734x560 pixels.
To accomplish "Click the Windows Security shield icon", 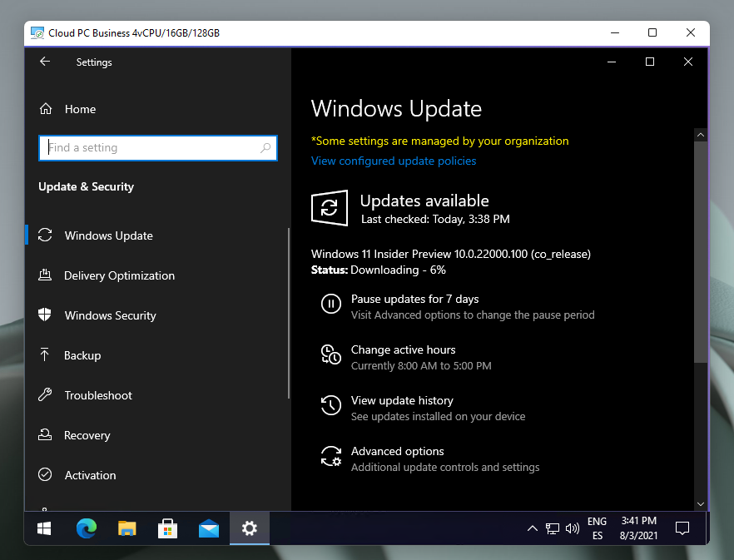I will click(x=45, y=315).
